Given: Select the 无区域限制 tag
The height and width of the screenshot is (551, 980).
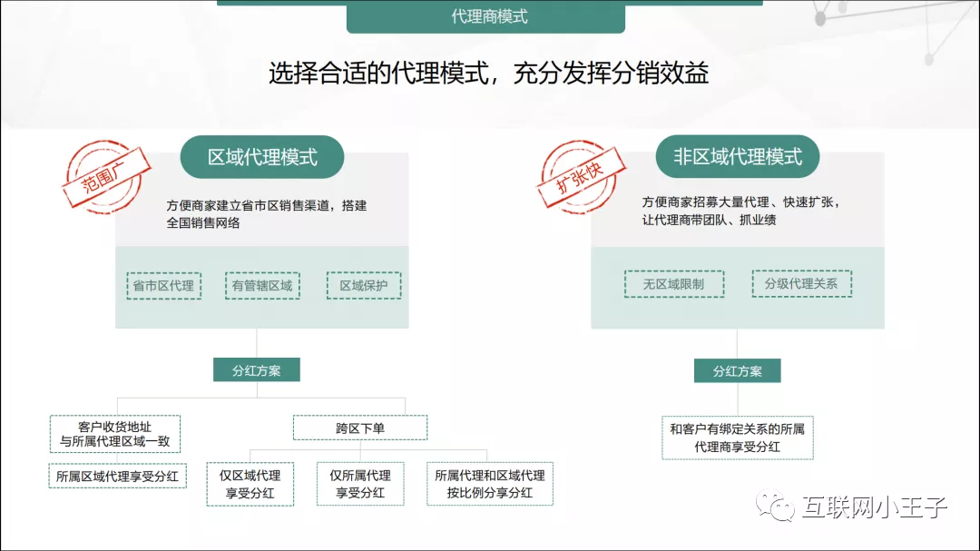Looking at the screenshot, I should [x=674, y=283].
